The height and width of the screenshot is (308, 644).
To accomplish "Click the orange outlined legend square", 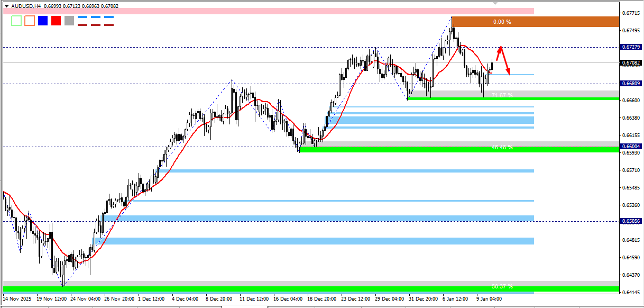I will [30, 21].
